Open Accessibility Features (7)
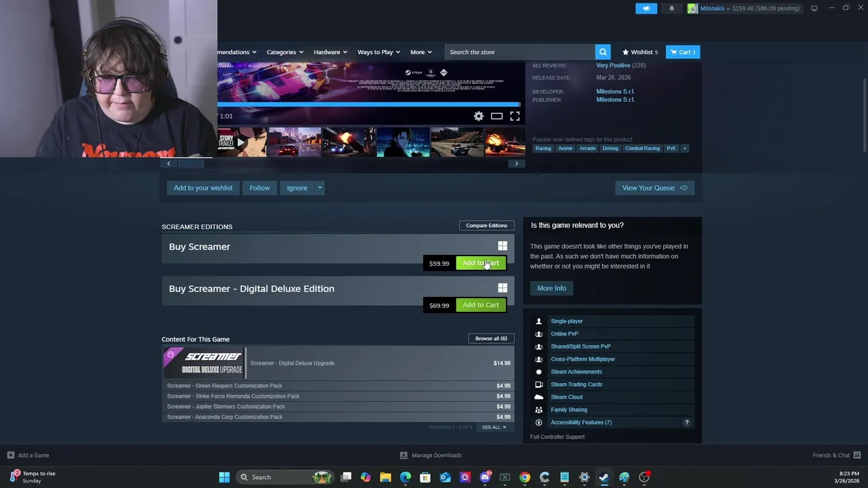Screen dimensions: 868x488 pos(581,422)
